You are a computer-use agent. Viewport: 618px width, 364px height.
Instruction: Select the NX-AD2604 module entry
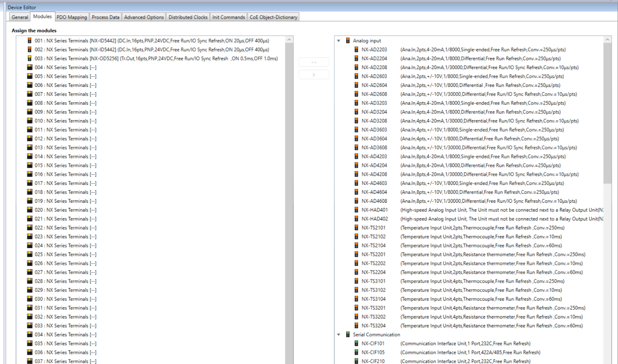point(460,85)
